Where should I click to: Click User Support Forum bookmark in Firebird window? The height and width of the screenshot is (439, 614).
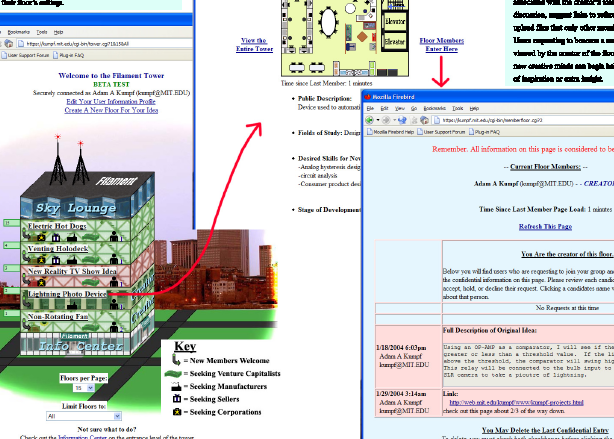click(441, 132)
